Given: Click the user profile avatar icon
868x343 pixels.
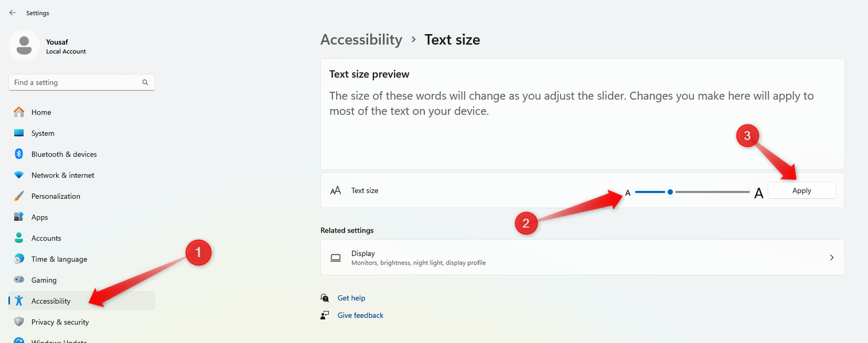Looking at the screenshot, I should (x=24, y=46).
